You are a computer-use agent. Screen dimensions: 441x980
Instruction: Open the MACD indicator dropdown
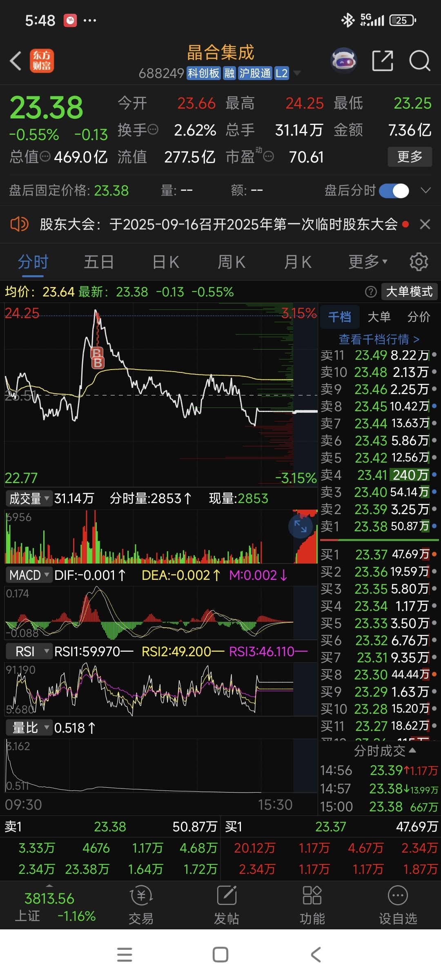point(29,575)
